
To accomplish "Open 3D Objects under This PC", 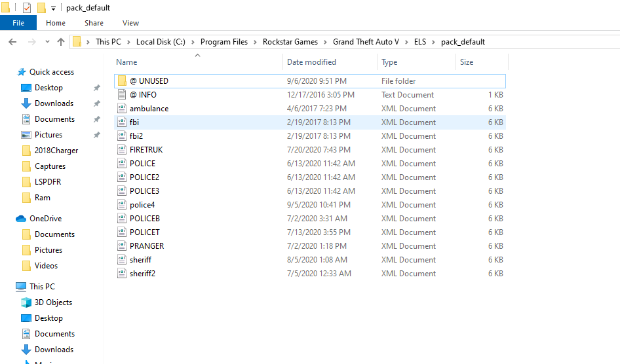I will [53, 302].
